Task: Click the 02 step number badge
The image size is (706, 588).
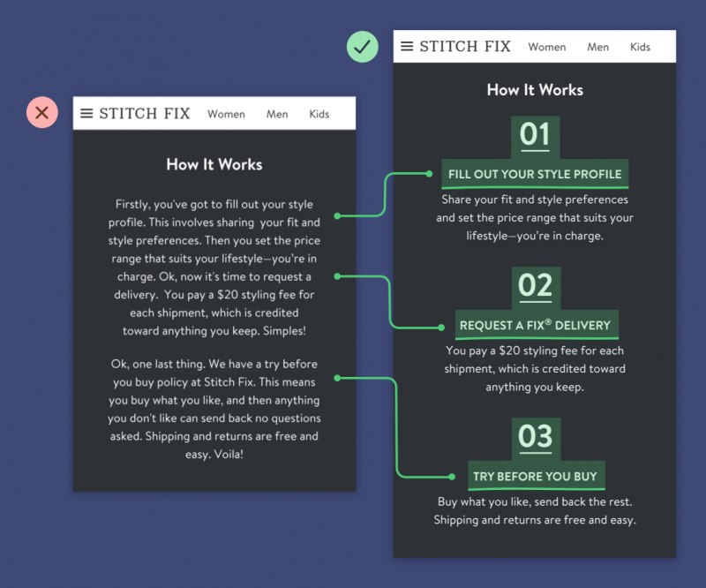Action: 536,288
